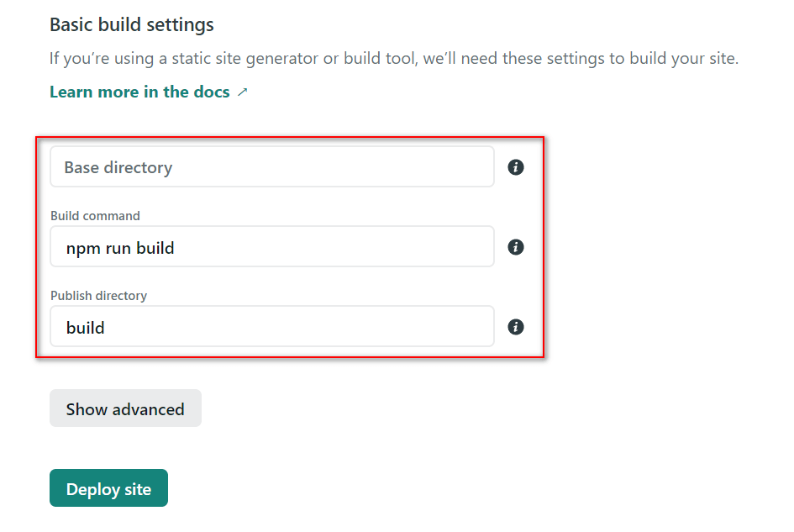Click the Build command field label
The height and width of the screenshot is (532, 794).
[x=95, y=215]
